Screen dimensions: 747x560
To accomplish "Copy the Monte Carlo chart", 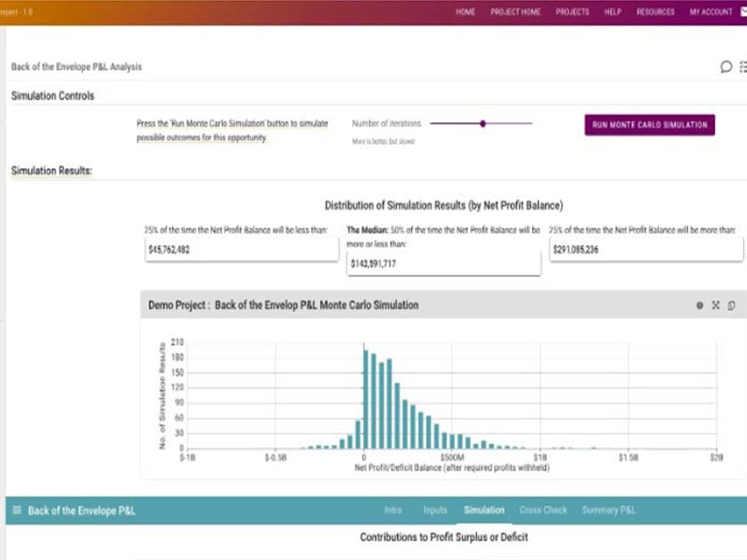I will (731, 305).
